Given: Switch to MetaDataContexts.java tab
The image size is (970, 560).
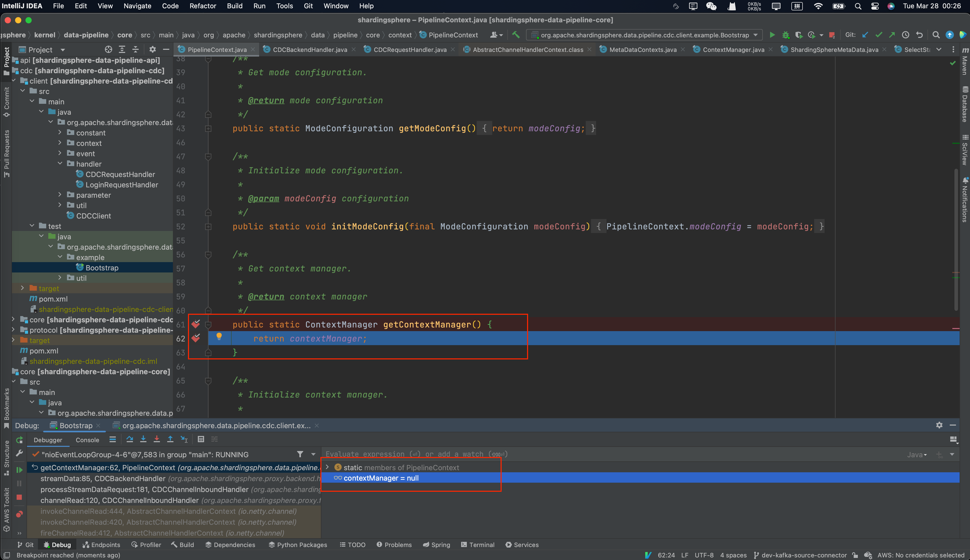Looking at the screenshot, I should (643, 50).
